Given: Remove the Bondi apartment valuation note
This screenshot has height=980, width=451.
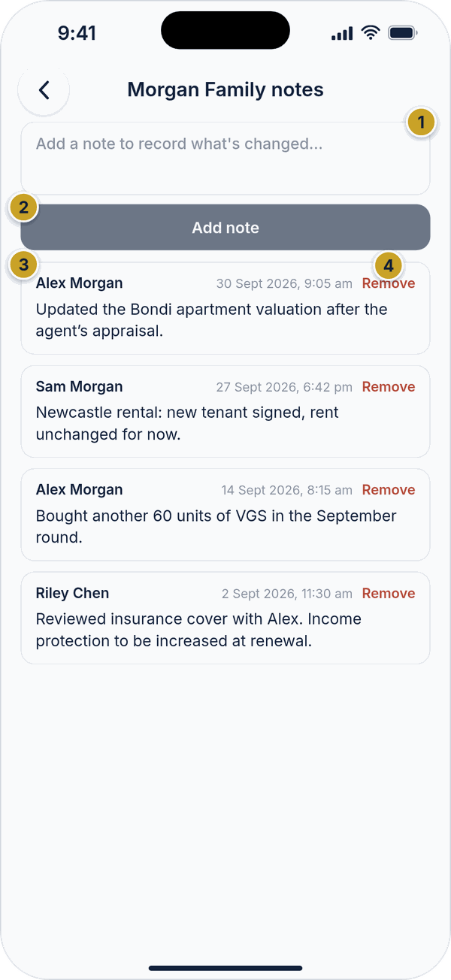Looking at the screenshot, I should pos(389,283).
